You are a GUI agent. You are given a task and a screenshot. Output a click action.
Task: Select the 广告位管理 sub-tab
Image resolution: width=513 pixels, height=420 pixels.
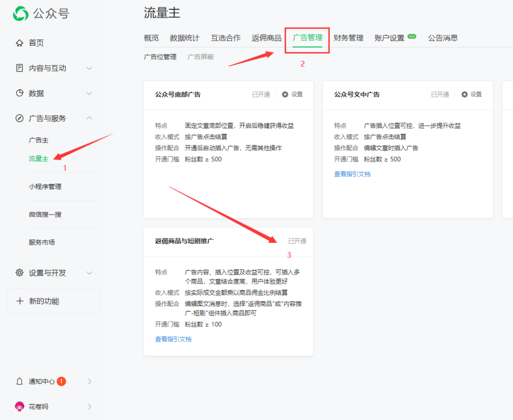(x=160, y=57)
